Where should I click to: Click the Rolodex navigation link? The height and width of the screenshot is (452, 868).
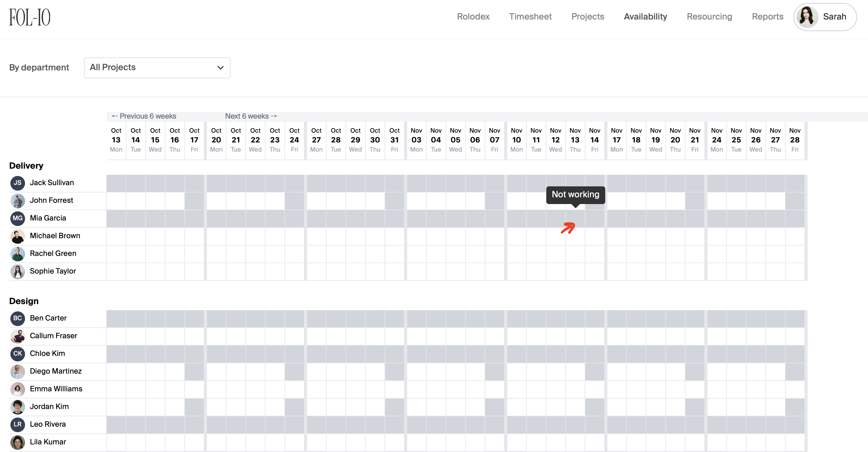tap(473, 16)
